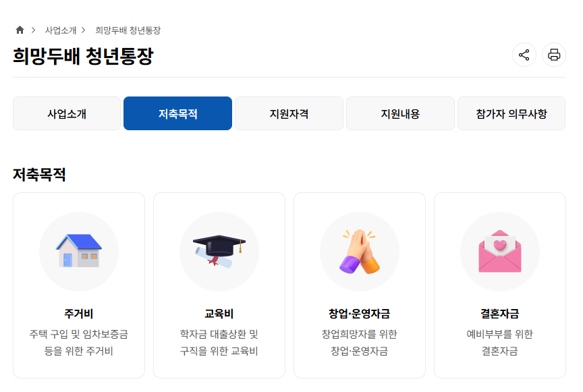Click the 희망두배 청년통장 breadcrumb link
This screenshot has width=583, height=392.
click(x=128, y=30)
